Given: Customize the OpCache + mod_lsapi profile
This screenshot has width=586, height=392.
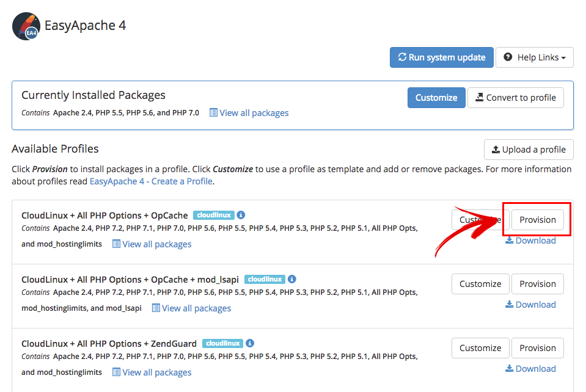Looking at the screenshot, I should tap(480, 284).
